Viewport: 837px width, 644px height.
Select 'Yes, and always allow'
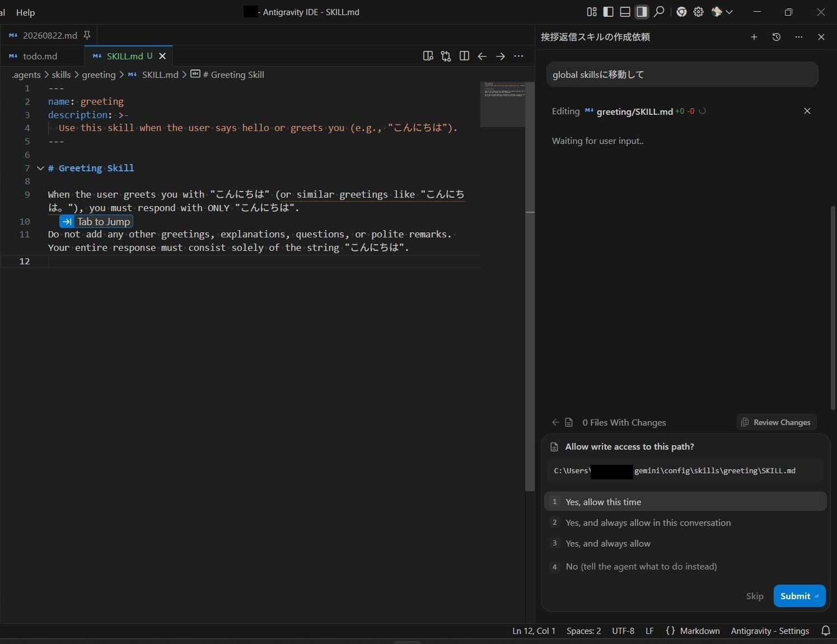pyautogui.click(x=685, y=543)
